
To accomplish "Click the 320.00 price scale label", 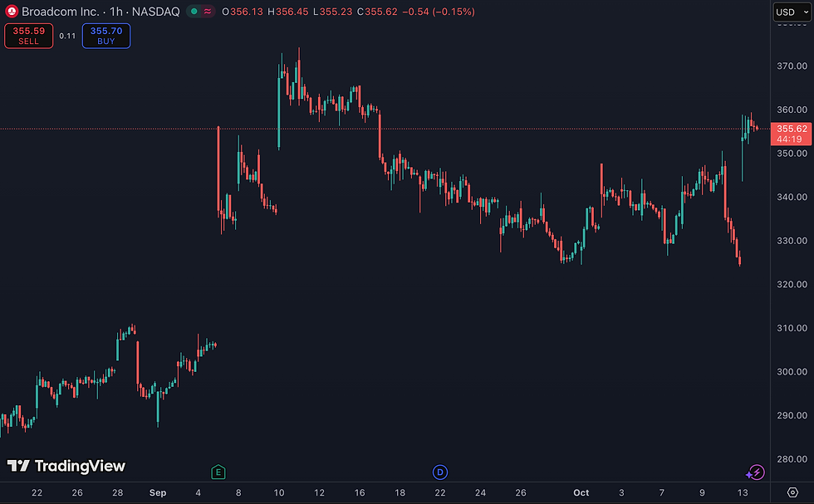I will tap(792, 285).
